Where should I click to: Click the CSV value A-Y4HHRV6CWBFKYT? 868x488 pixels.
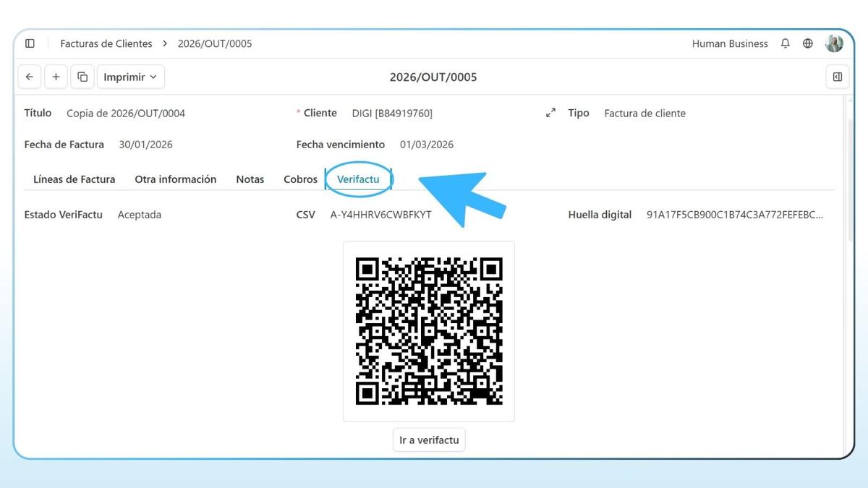point(381,215)
